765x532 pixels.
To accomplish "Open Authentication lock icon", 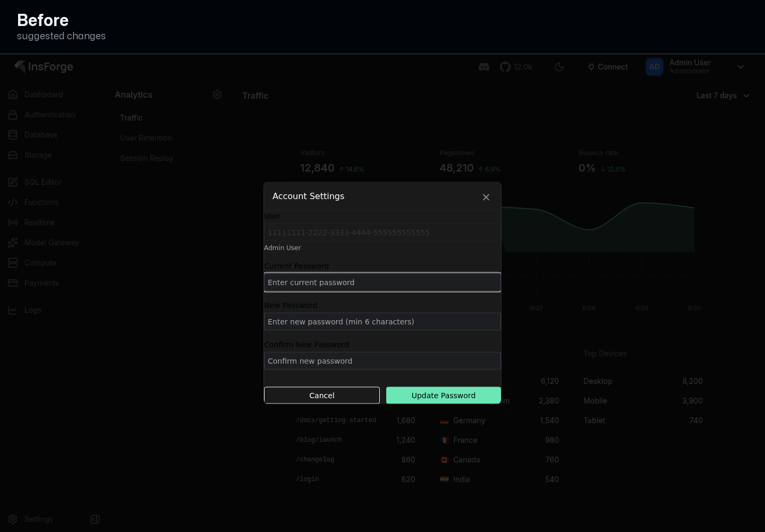I will click(13, 115).
